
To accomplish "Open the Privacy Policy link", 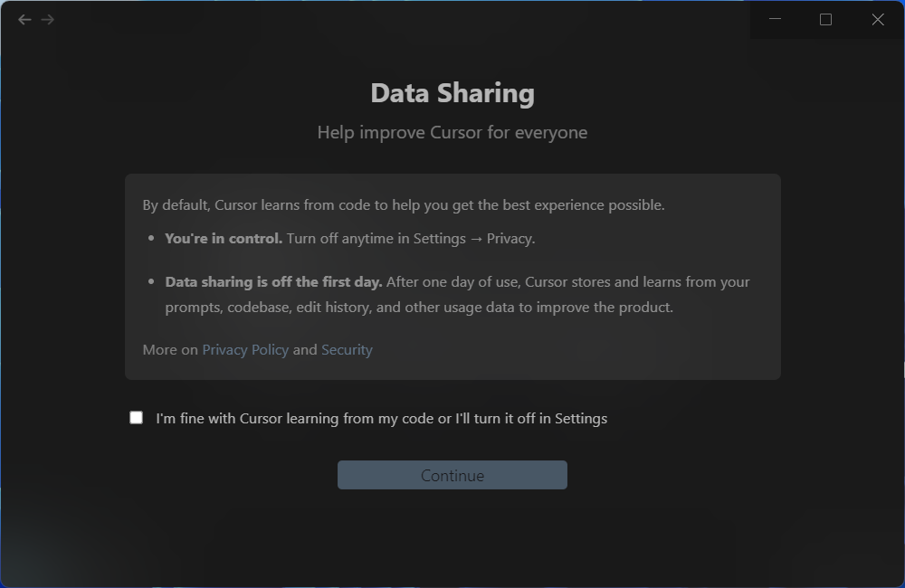I will 245,349.
